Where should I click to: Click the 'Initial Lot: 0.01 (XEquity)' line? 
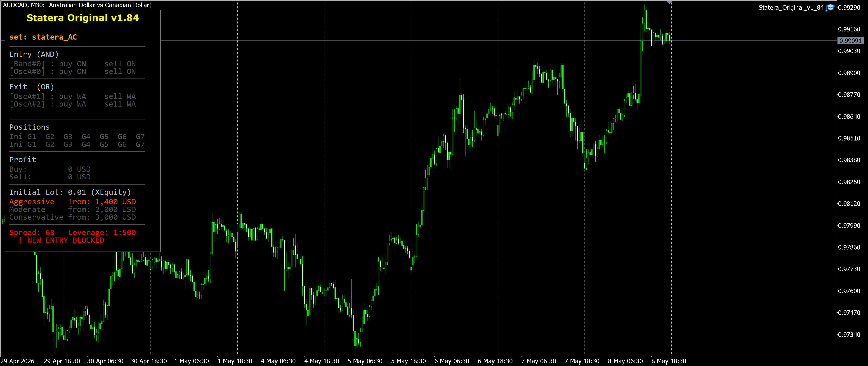point(70,192)
